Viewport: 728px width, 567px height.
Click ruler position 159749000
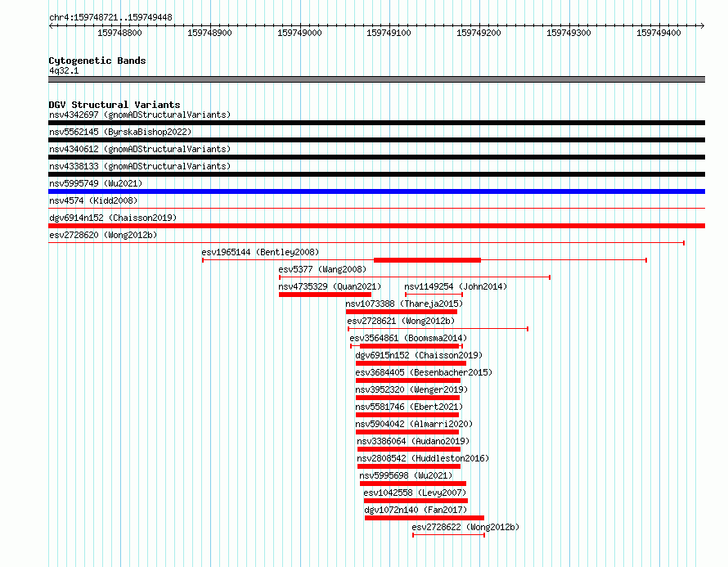click(x=299, y=33)
